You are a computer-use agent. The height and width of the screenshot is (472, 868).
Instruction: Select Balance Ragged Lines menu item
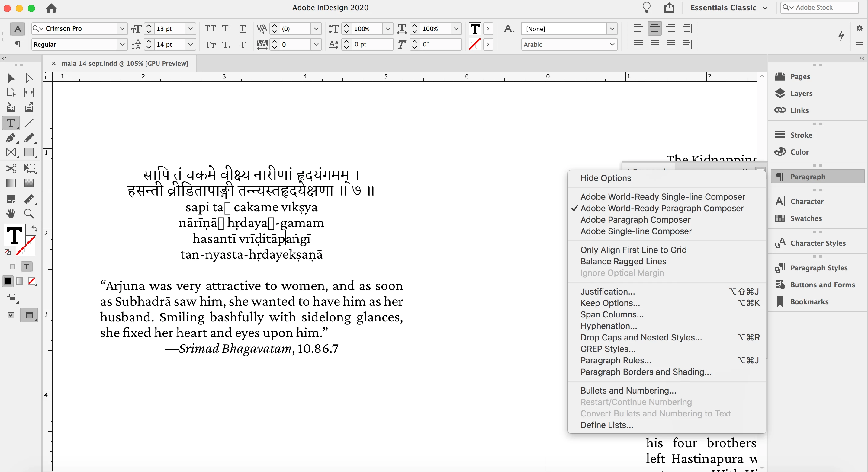623,261
